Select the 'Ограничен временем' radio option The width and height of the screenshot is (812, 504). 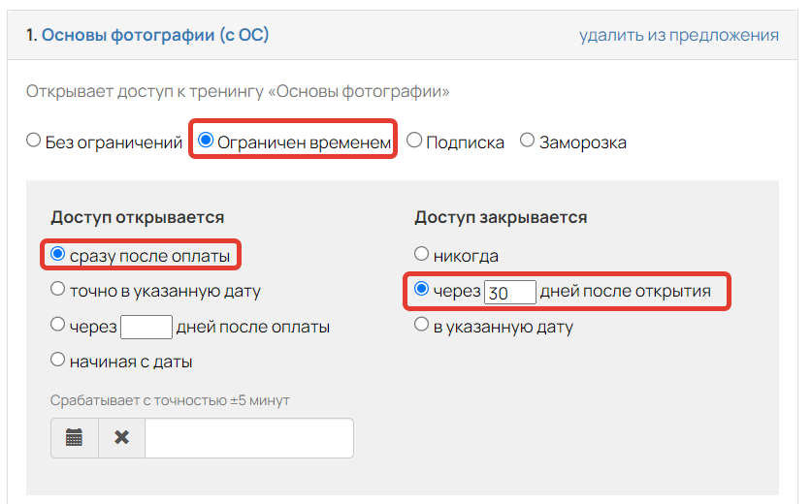tap(206, 140)
